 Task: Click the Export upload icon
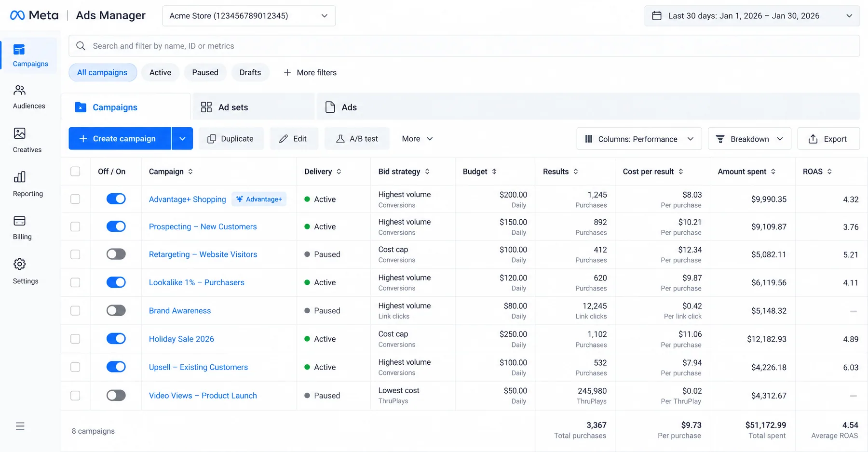tap(813, 139)
